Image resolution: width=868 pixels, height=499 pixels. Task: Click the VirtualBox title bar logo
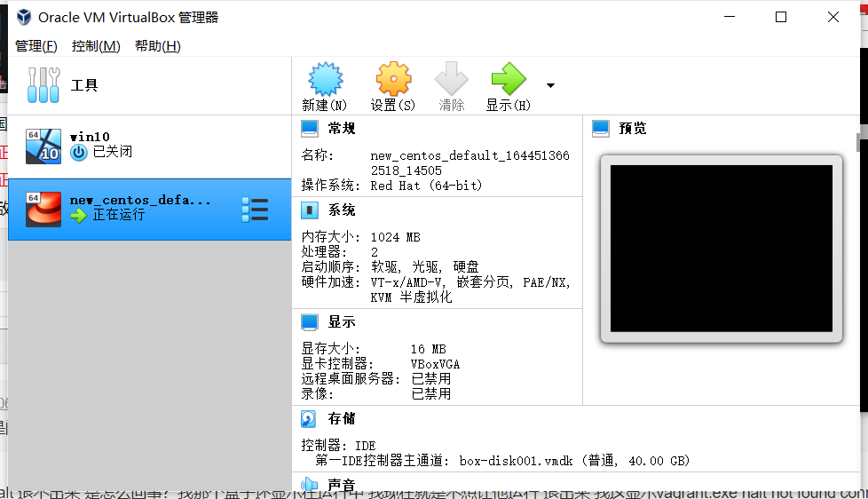pyautogui.click(x=24, y=17)
